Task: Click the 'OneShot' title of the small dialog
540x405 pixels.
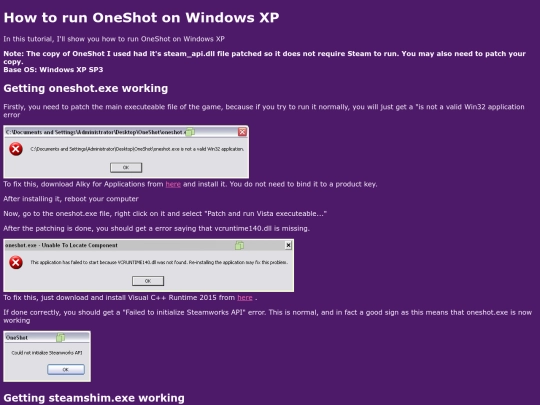Action: click(x=17, y=338)
